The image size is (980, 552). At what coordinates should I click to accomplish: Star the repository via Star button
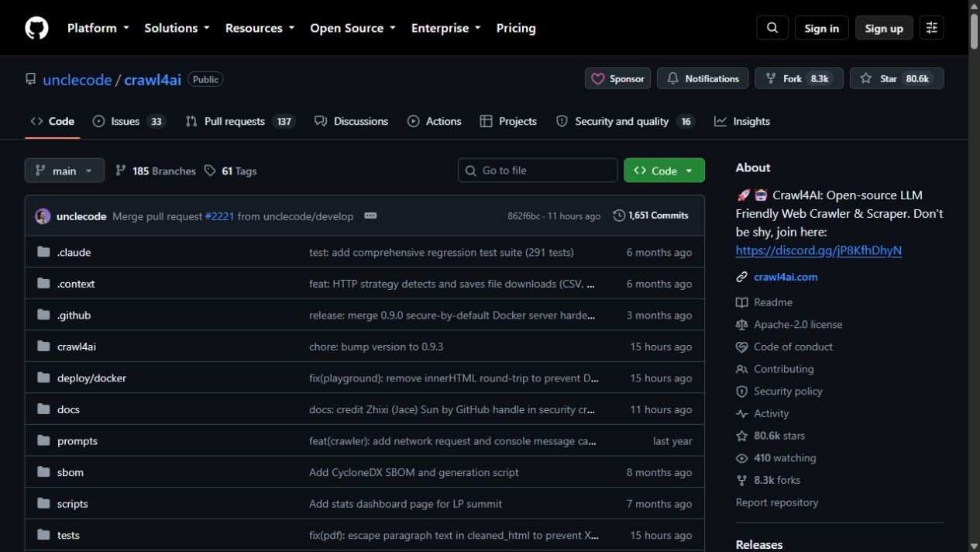896,78
